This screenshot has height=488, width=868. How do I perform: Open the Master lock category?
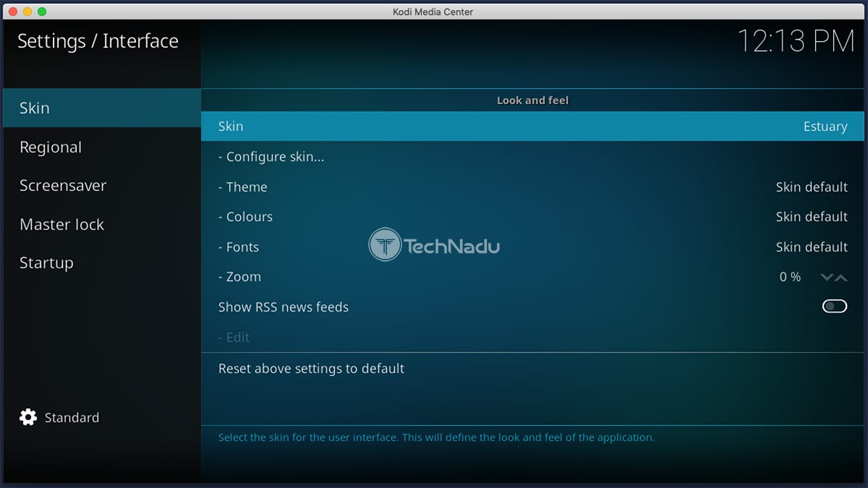[x=102, y=224]
